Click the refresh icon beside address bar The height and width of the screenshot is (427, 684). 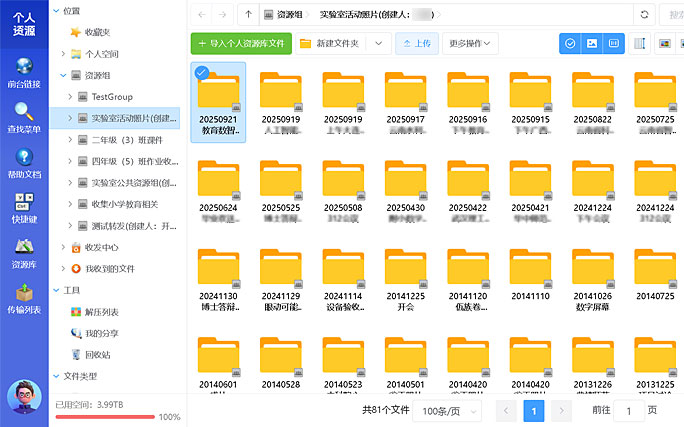(645, 15)
